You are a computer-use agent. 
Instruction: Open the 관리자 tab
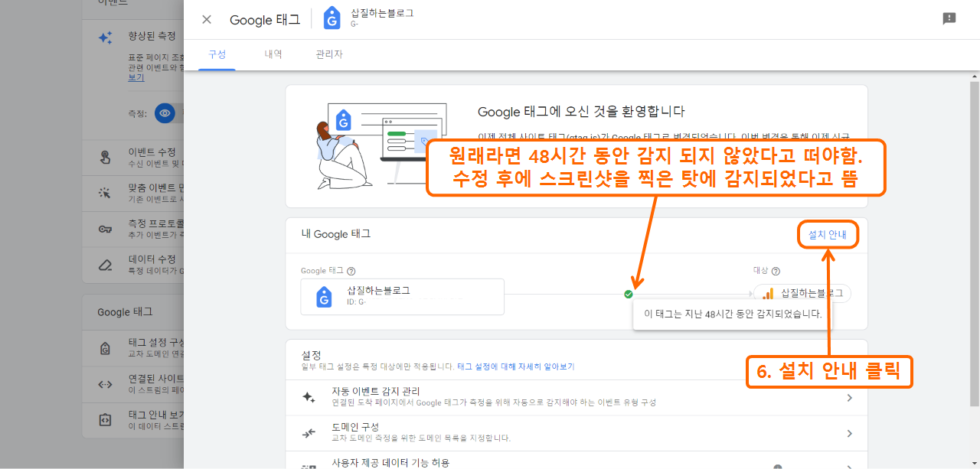pos(328,54)
